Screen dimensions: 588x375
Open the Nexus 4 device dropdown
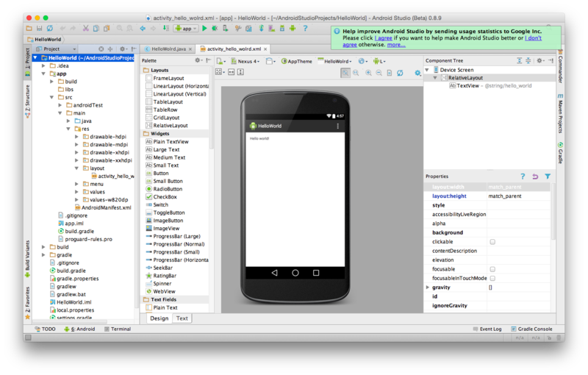coord(245,61)
